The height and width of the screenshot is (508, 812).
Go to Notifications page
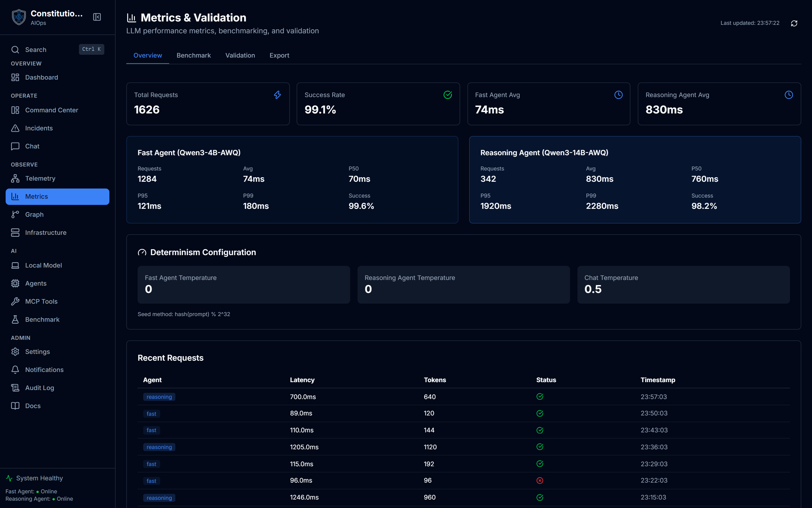(x=58, y=370)
